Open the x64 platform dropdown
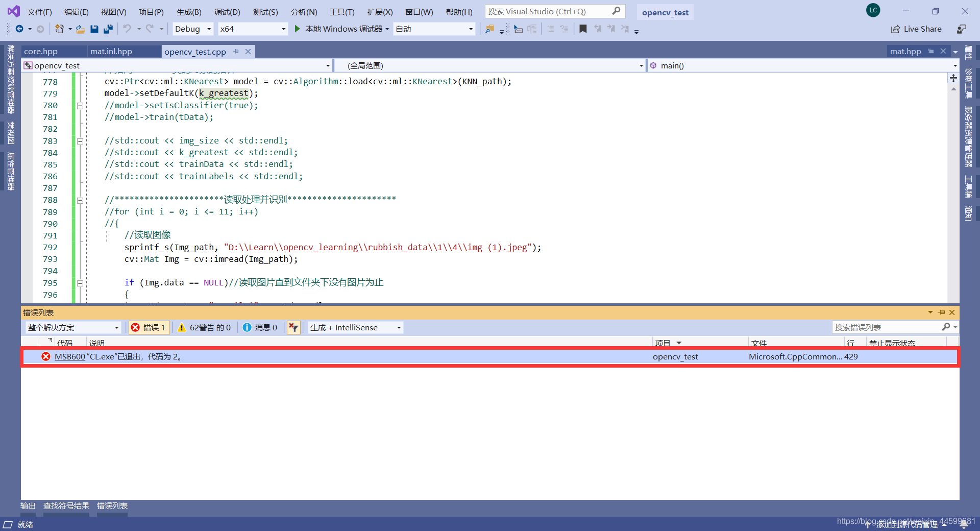Viewport: 980px width, 531px height. [x=252, y=29]
